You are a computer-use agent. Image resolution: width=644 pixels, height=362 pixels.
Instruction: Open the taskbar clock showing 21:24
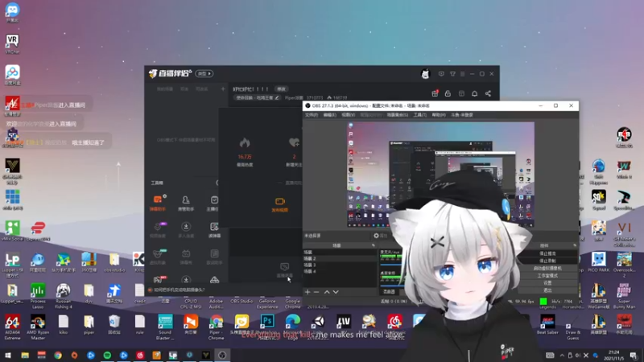(613, 355)
